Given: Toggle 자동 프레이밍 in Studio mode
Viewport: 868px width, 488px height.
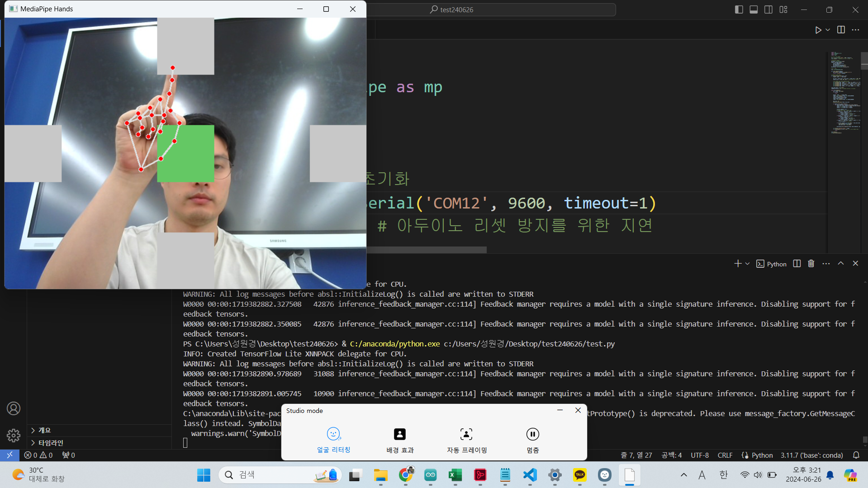Looking at the screenshot, I should click(x=467, y=440).
